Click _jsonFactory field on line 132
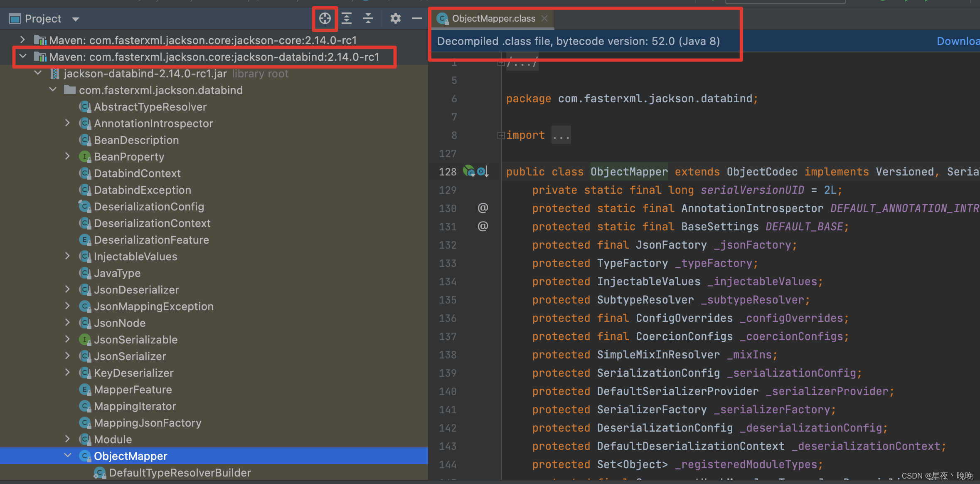 tap(752, 245)
